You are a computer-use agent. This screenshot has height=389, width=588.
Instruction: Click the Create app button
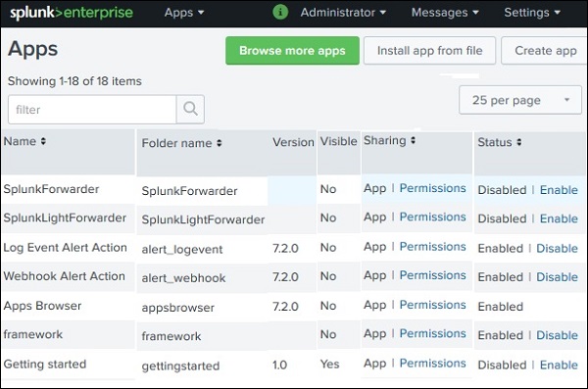(x=545, y=51)
